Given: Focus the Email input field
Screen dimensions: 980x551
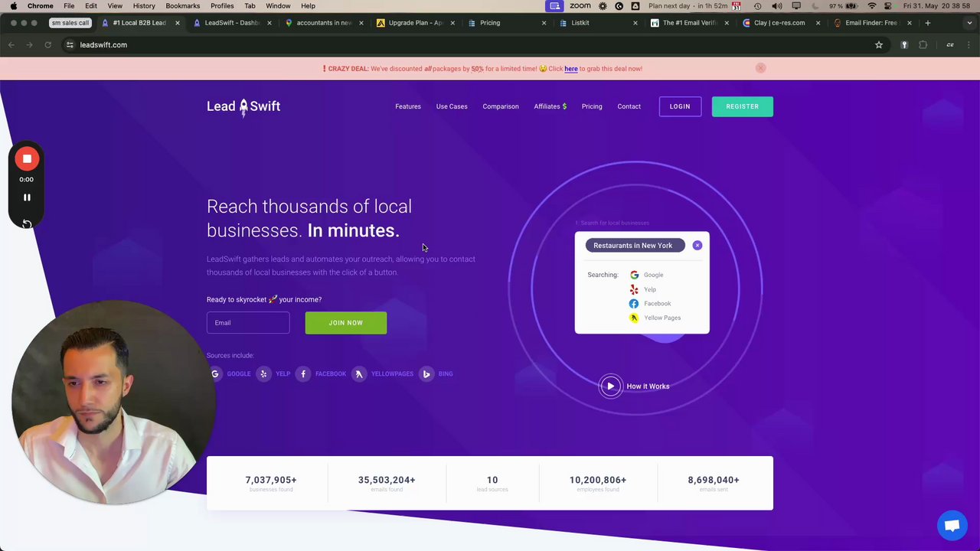Looking at the screenshot, I should pos(248,323).
